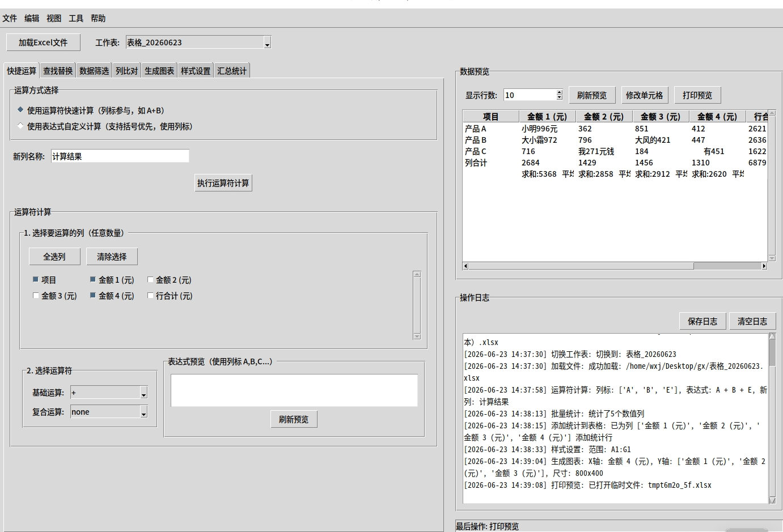Click the column list scrollbar up arrow

[x=417, y=274]
